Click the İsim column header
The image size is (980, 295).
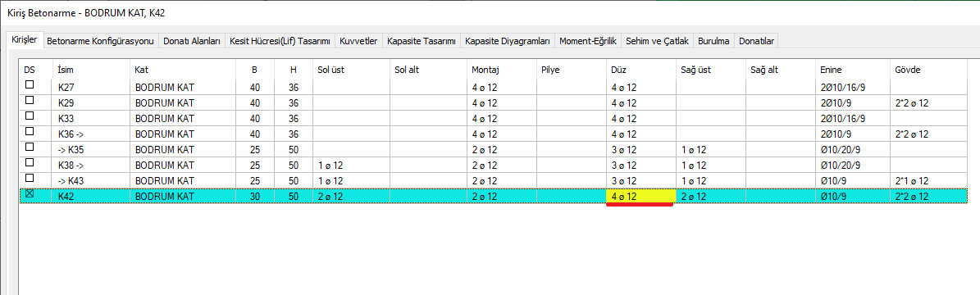click(x=91, y=70)
